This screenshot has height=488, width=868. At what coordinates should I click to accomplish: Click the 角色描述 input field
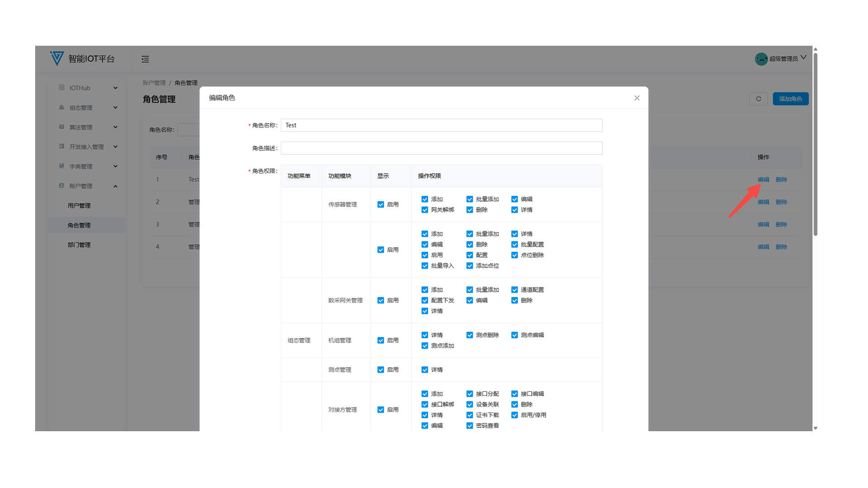(x=441, y=148)
